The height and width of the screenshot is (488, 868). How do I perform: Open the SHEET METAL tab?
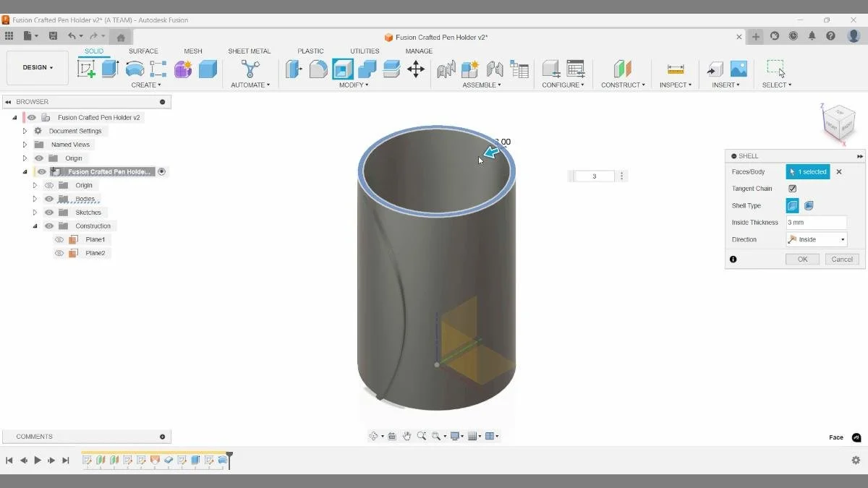(250, 51)
